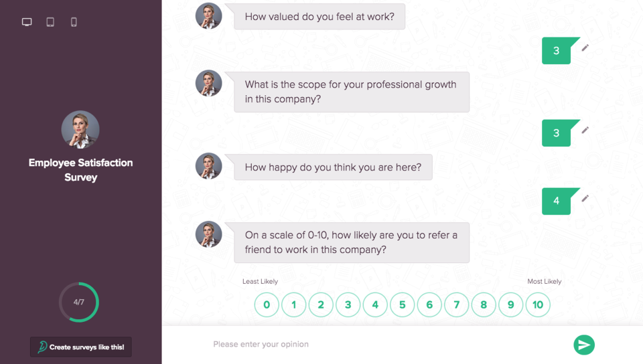Screen dimensions: 643x364
Task: Select rating 10 on the scale
Action: click(x=538, y=305)
